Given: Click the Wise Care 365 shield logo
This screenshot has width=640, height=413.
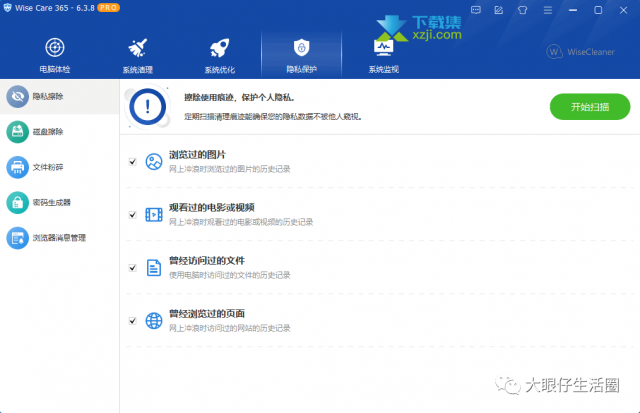Looking at the screenshot, I should pyautogui.click(x=7, y=7).
